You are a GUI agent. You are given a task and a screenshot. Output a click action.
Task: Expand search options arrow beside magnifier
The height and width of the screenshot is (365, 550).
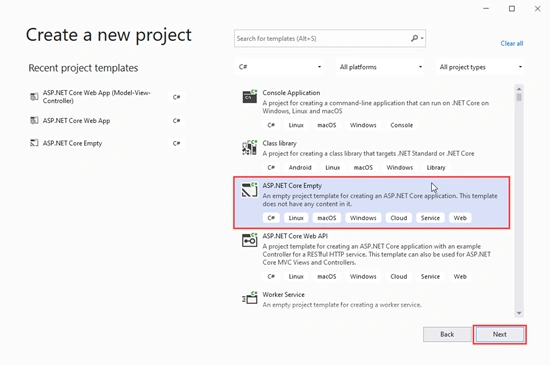tap(422, 39)
